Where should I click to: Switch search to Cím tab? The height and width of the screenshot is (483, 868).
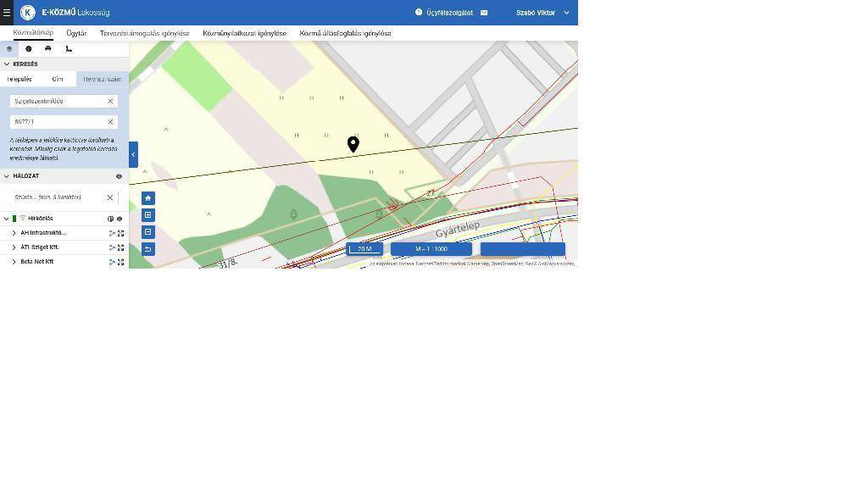(x=58, y=79)
